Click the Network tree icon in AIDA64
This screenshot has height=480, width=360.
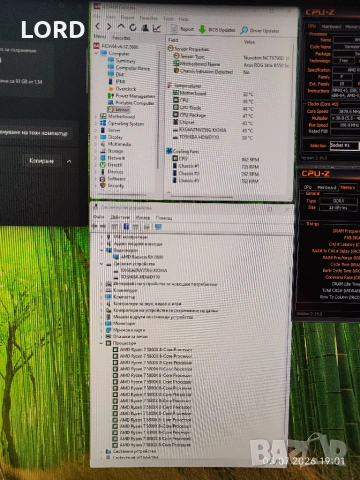pos(103,158)
